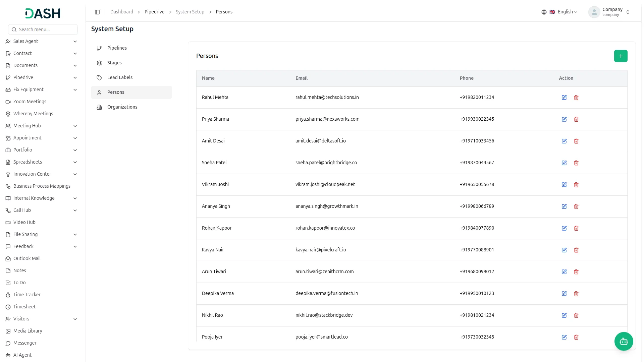644x362 pixels.
Task: Open the Messenger sidebar item
Action: tap(42, 343)
